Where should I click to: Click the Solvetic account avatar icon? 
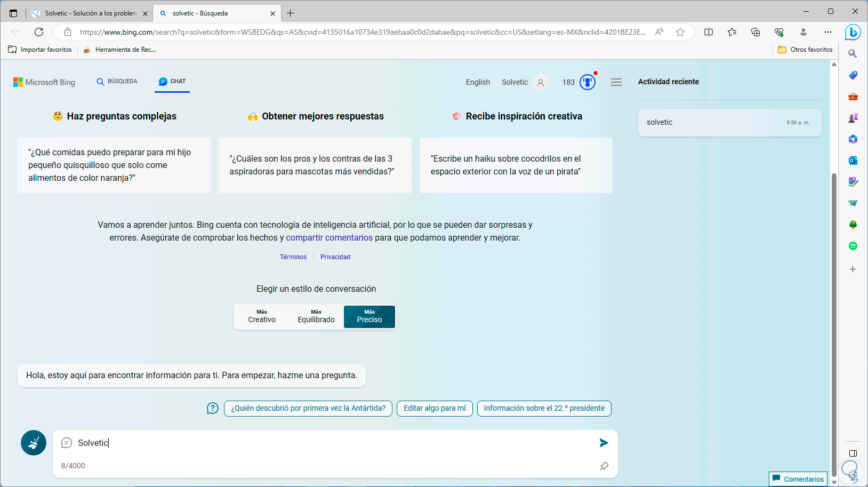coord(541,83)
